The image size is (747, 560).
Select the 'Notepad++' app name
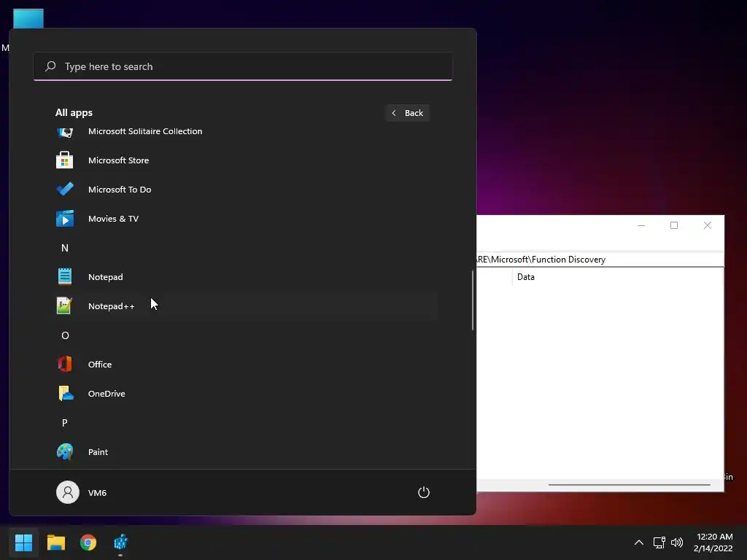point(112,306)
